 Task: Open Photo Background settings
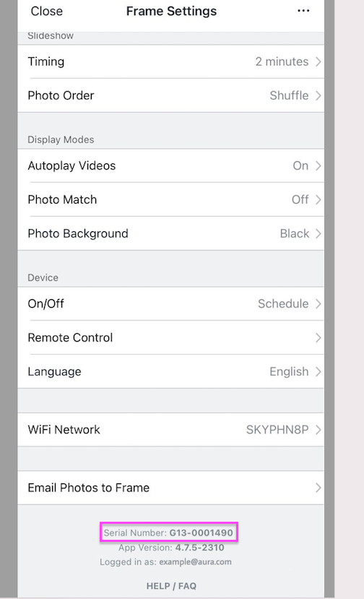click(170, 233)
